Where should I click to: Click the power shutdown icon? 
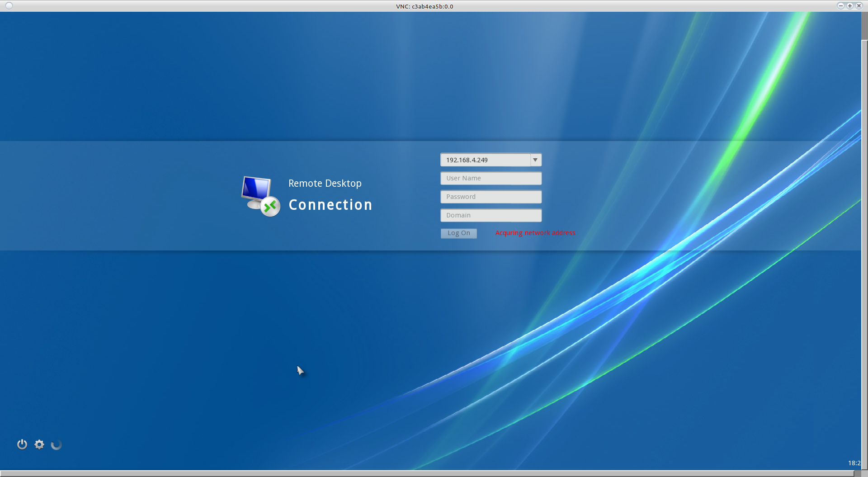(x=22, y=444)
